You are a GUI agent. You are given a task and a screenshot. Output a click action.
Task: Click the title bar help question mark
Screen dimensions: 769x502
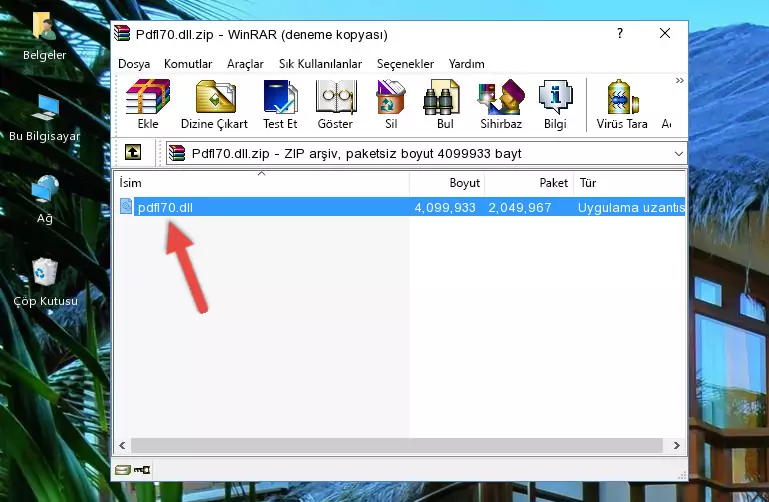(620, 33)
